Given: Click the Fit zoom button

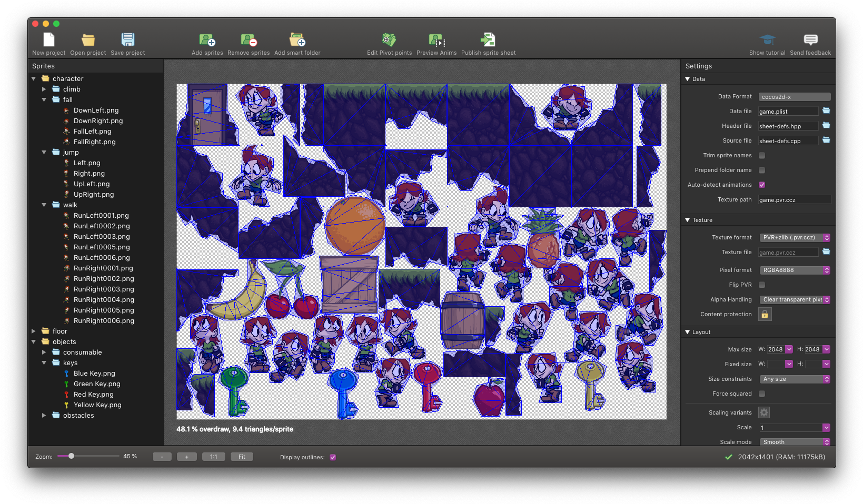Looking at the screenshot, I should [242, 457].
